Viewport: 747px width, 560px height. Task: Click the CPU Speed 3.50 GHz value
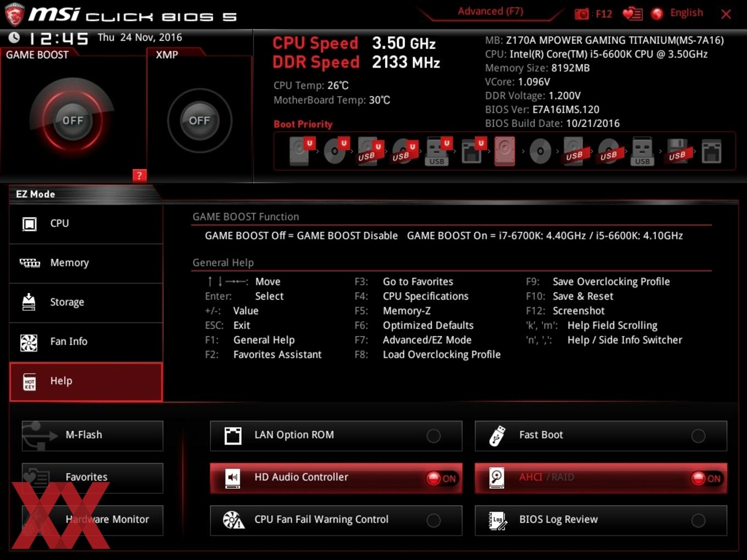pos(404,43)
